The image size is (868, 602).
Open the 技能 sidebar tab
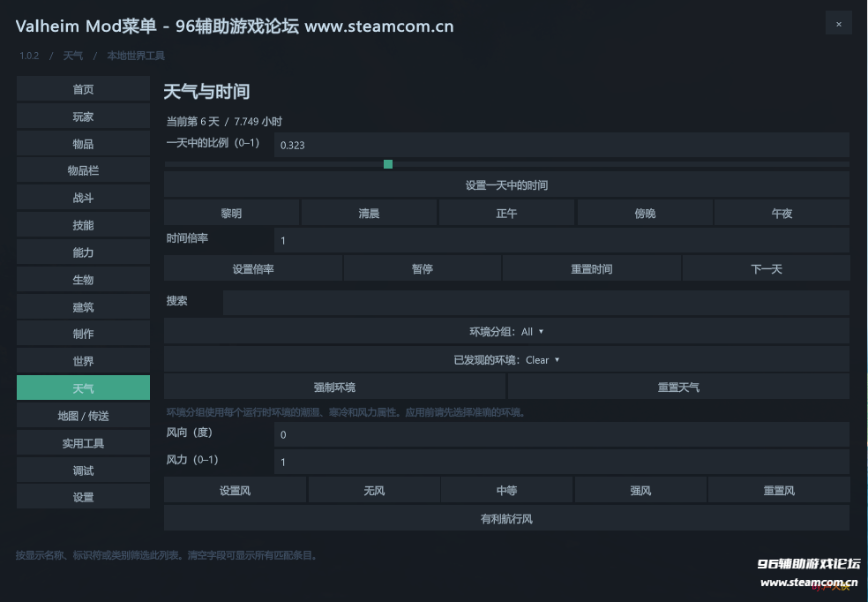(83, 225)
